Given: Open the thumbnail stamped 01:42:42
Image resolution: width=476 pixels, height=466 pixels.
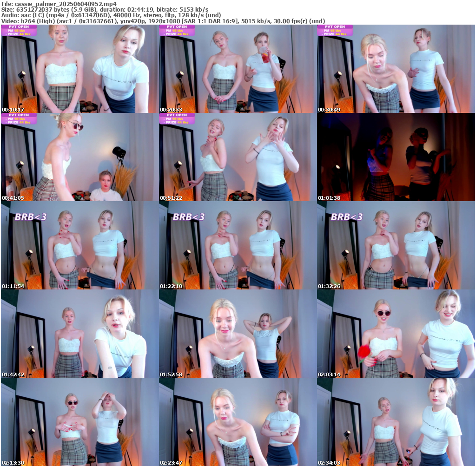Looking at the screenshot, I should pyautogui.click(x=79, y=334).
